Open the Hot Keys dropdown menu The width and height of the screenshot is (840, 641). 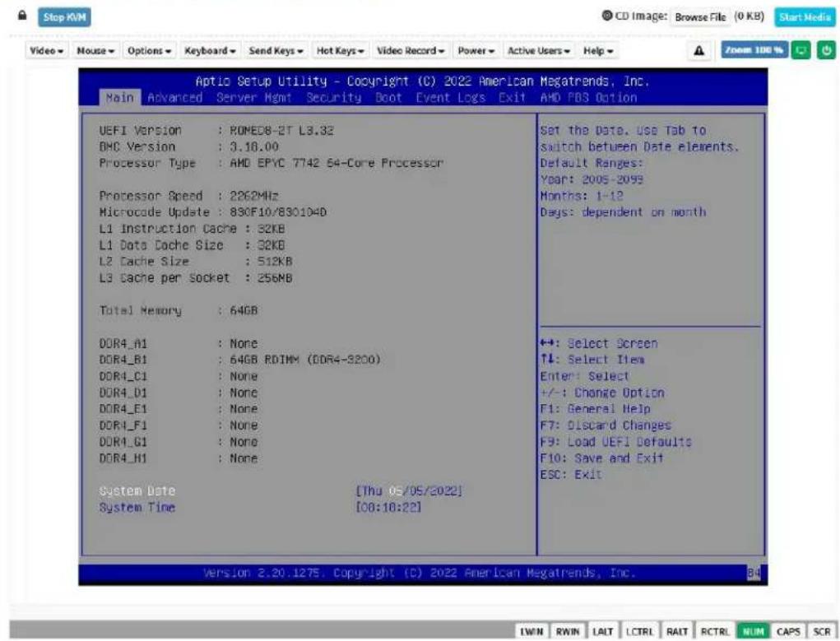340,50
